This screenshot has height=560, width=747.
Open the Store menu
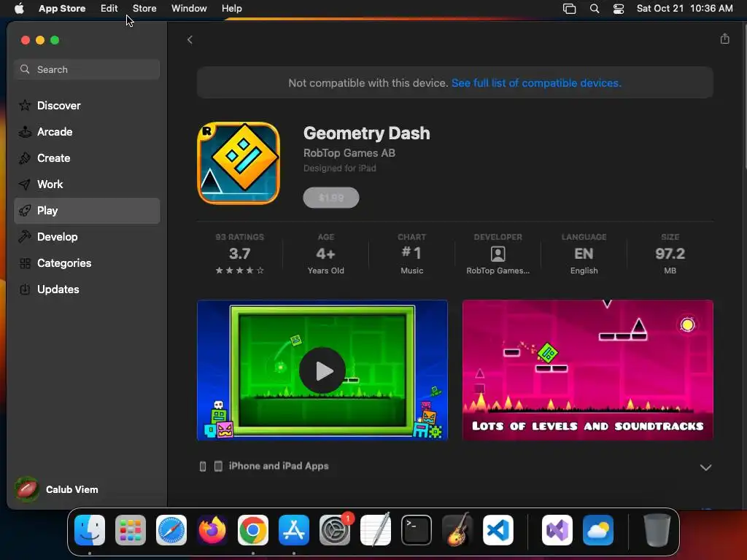click(144, 9)
